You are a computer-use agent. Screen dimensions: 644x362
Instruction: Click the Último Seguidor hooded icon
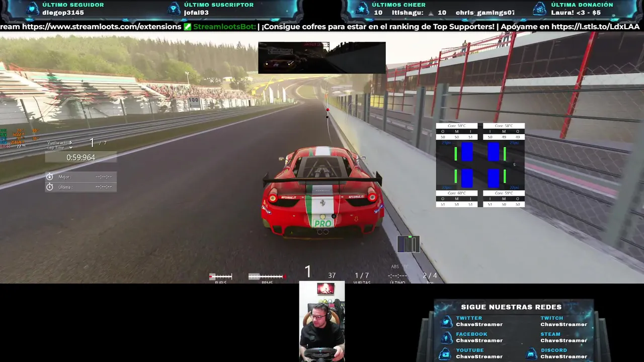[32, 9]
